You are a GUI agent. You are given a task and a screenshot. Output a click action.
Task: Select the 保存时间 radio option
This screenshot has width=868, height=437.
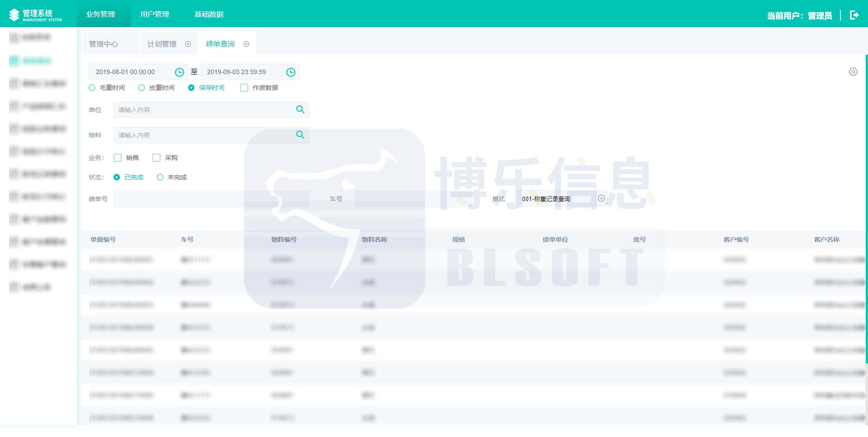[191, 88]
